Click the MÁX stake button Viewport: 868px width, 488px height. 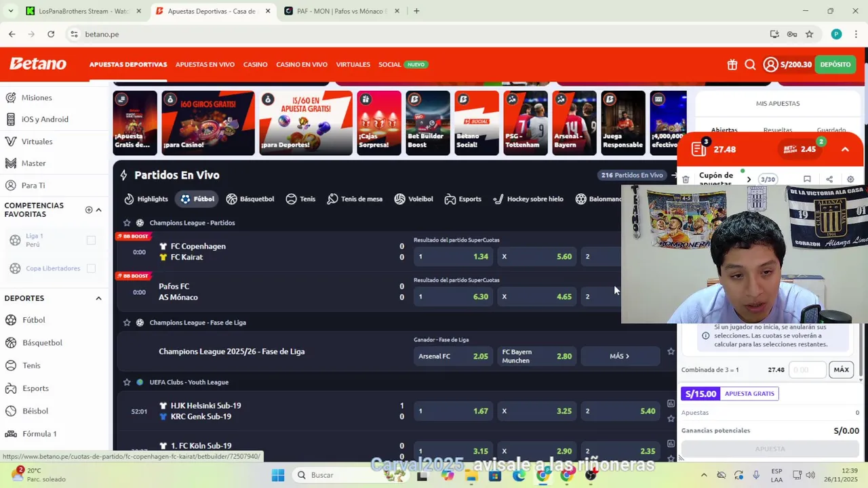[x=841, y=370]
